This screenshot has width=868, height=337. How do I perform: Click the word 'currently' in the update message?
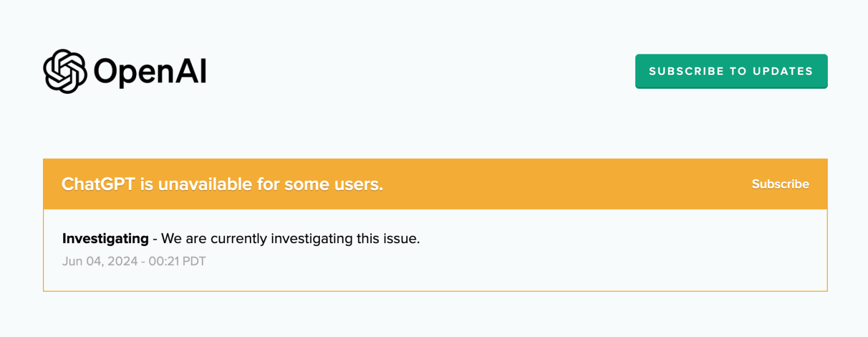click(x=239, y=239)
